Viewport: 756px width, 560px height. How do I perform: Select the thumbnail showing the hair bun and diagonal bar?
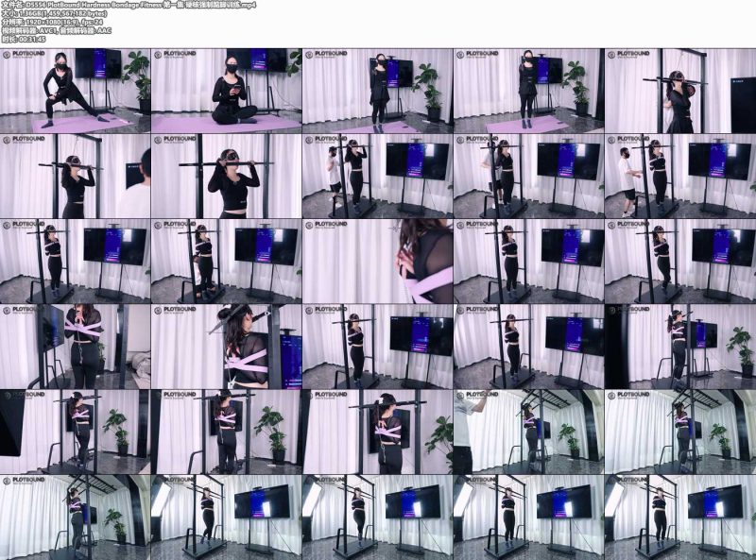tap(227, 347)
